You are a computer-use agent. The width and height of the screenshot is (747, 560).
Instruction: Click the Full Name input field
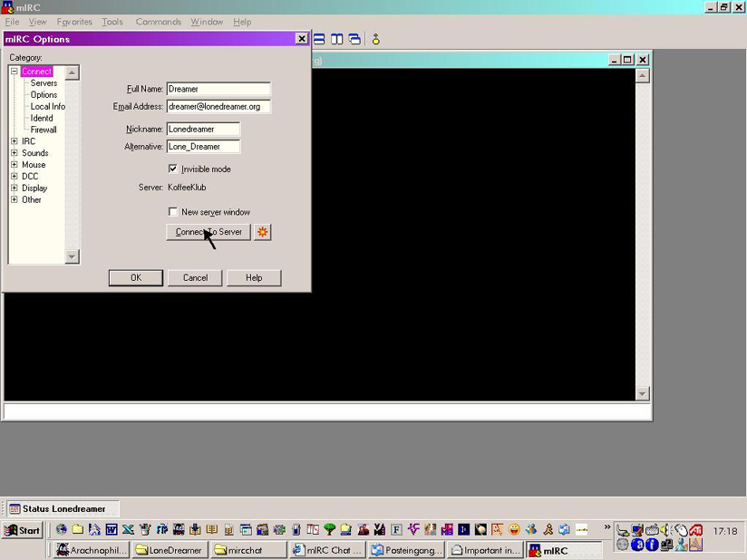[x=218, y=89]
